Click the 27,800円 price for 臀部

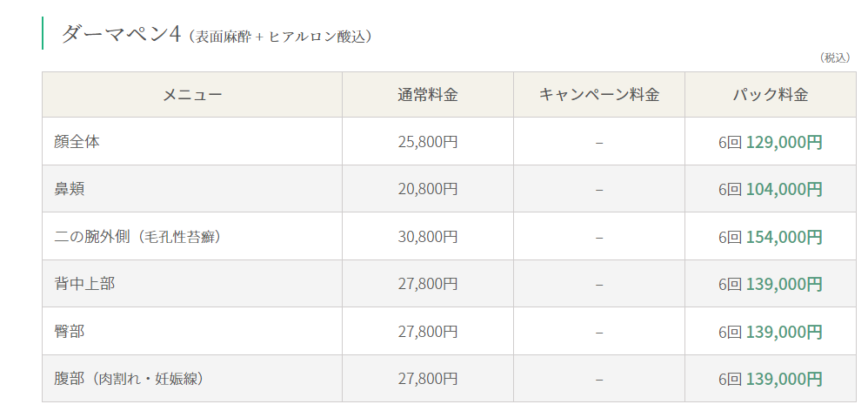click(427, 332)
